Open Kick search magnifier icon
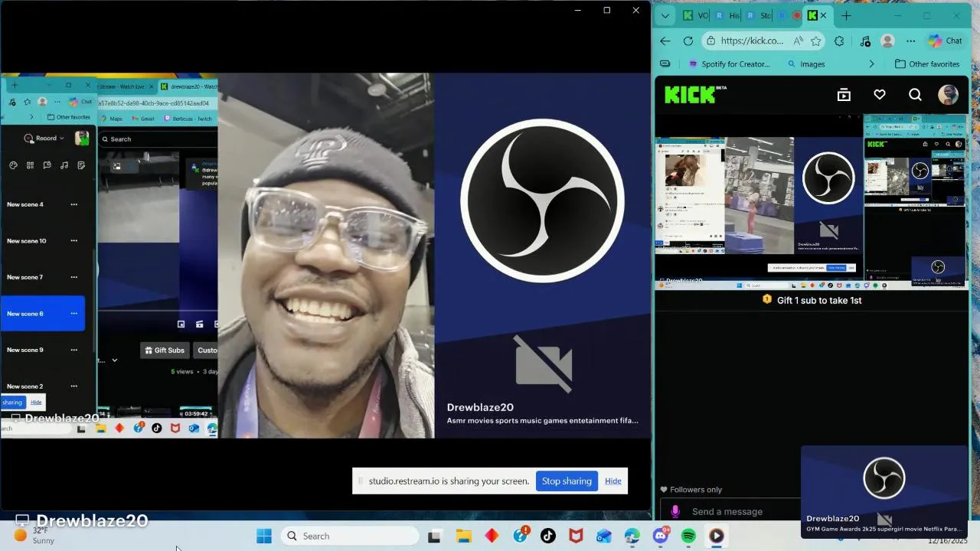Image resolution: width=980 pixels, height=551 pixels. [x=915, y=95]
